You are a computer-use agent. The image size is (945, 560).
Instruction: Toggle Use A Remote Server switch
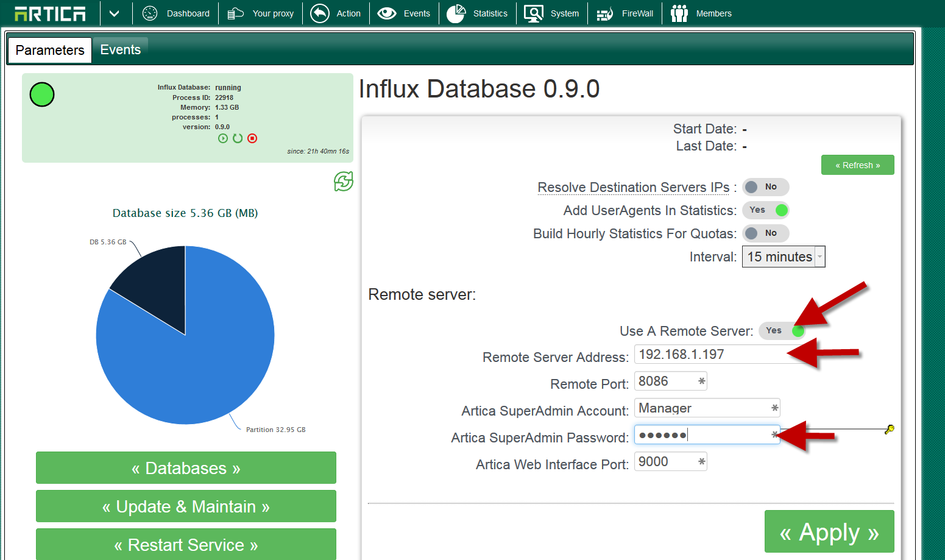(782, 331)
